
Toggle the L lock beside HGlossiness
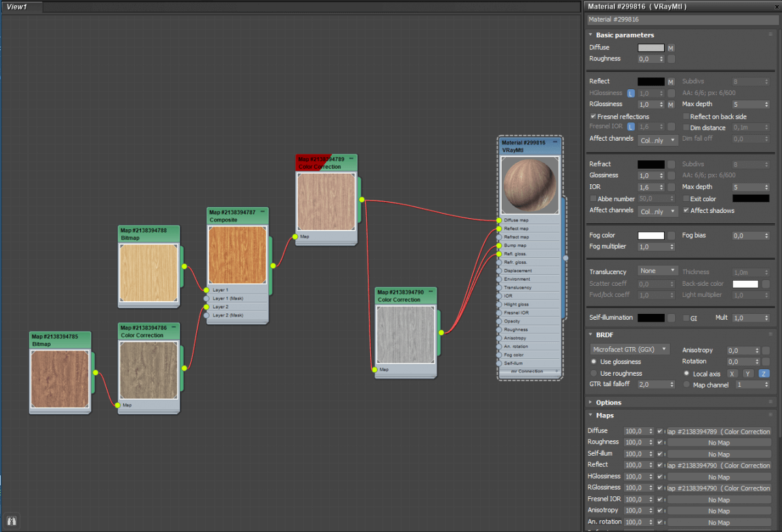click(631, 94)
